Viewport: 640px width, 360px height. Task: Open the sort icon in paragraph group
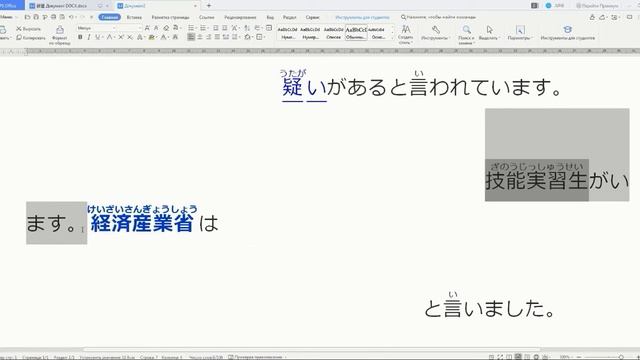coord(247,28)
